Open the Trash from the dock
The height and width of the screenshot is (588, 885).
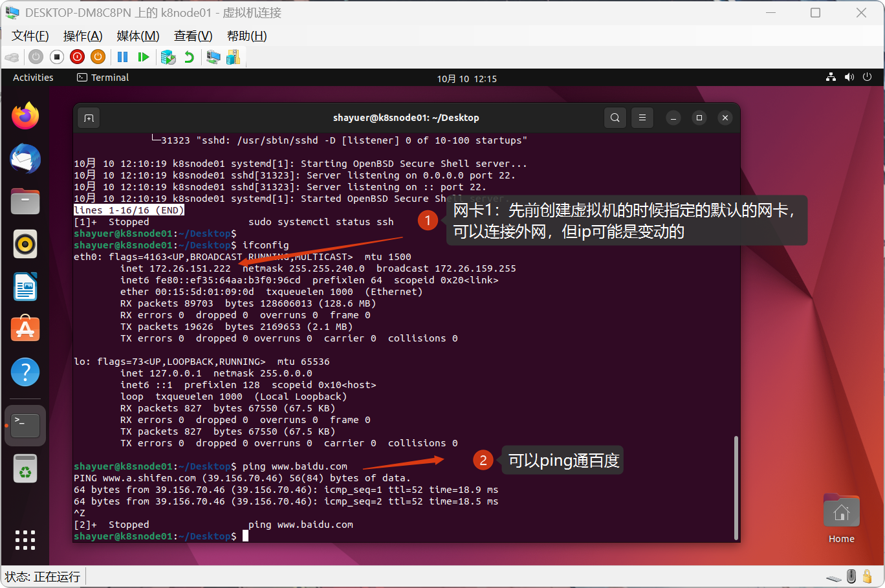point(25,469)
